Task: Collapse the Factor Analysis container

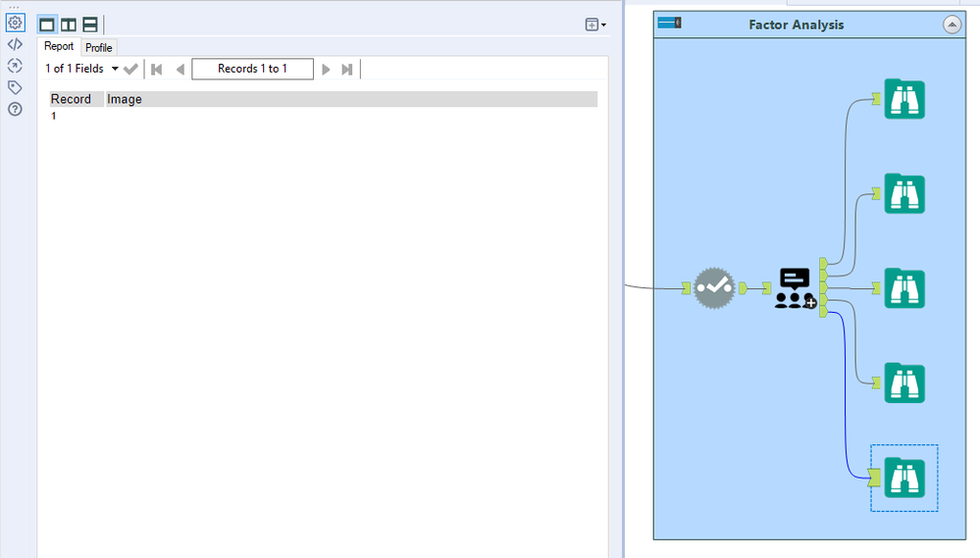Action: point(952,25)
